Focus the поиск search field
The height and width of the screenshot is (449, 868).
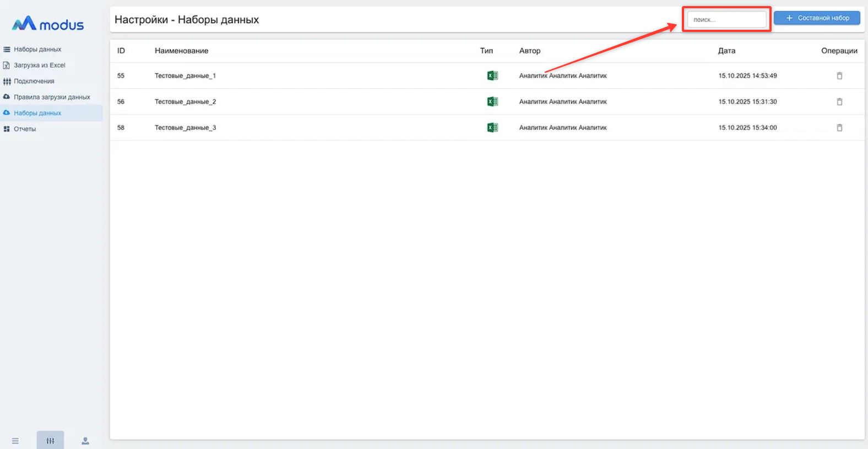726,20
